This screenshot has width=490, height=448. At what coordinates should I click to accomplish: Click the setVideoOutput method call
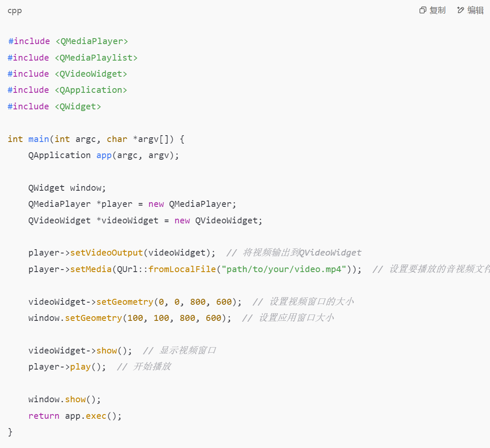[106, 253]
